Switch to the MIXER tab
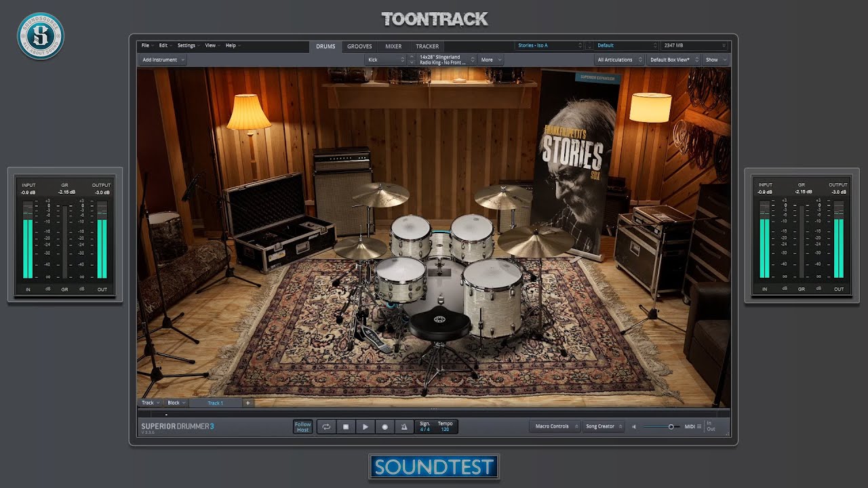The image size is (868, 488). pos(393,46)
